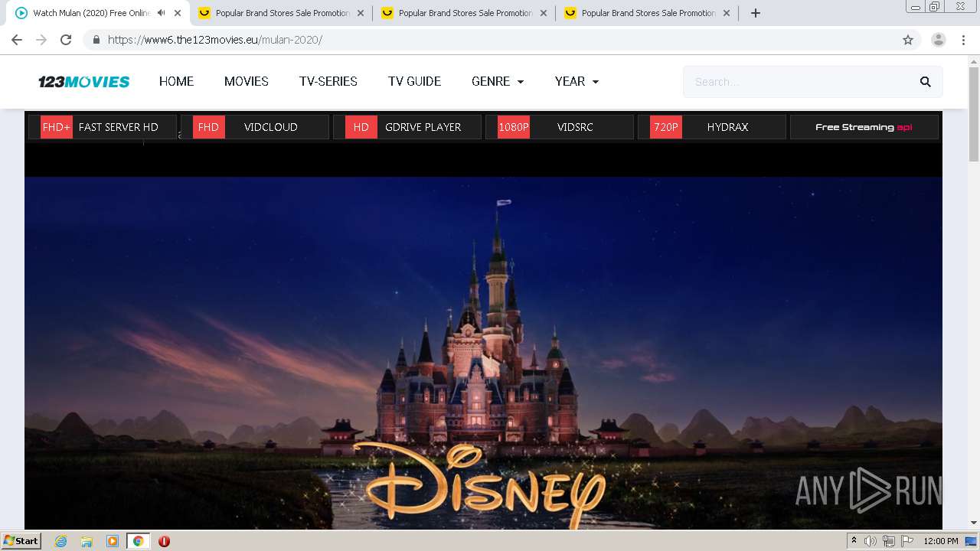Image resolution: width=980 pixels, height=551 pixels.
Task: Switch to rightmost Popular Brand Stores tab
Action: pos(648,13)
